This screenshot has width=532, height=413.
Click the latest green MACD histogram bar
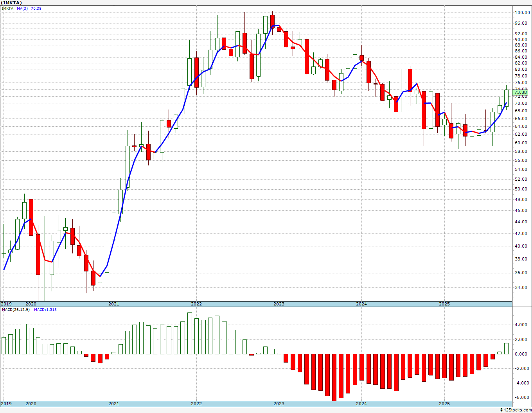click(507, 348)
